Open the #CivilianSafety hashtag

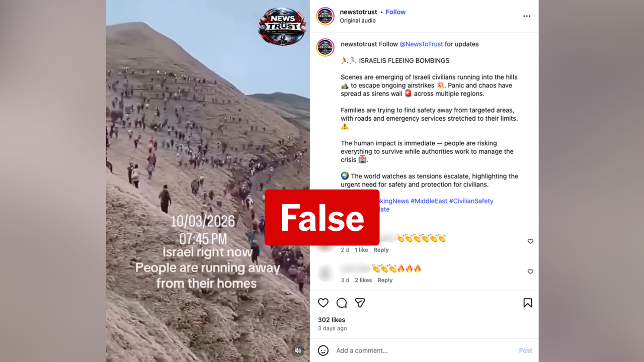(471, 201)
